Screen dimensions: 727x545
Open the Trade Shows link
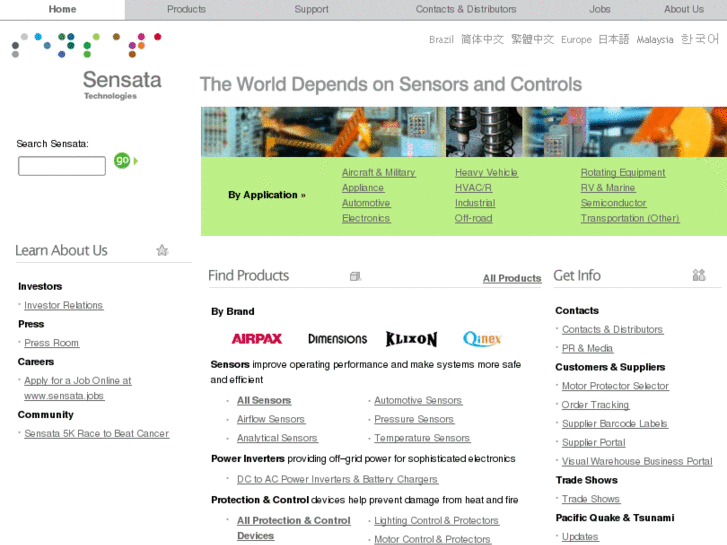(591, 499)
